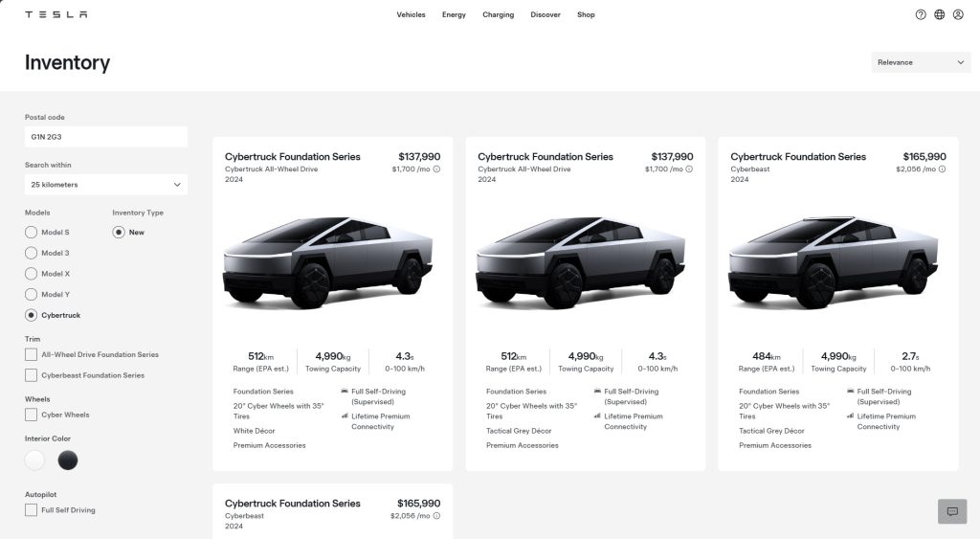
Task: Tick the Cyber Wheels checkbox
Action: click(32, 415)
